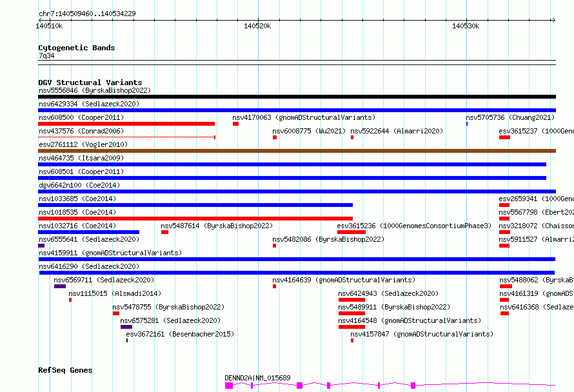Open nsv6416290 (Sedlazeck2020) label

coord(89,266)
